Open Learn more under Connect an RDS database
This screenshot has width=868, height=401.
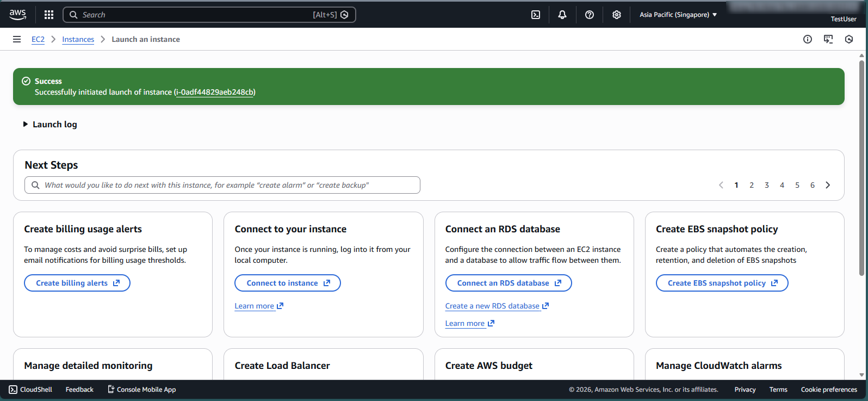pos(470,323)
